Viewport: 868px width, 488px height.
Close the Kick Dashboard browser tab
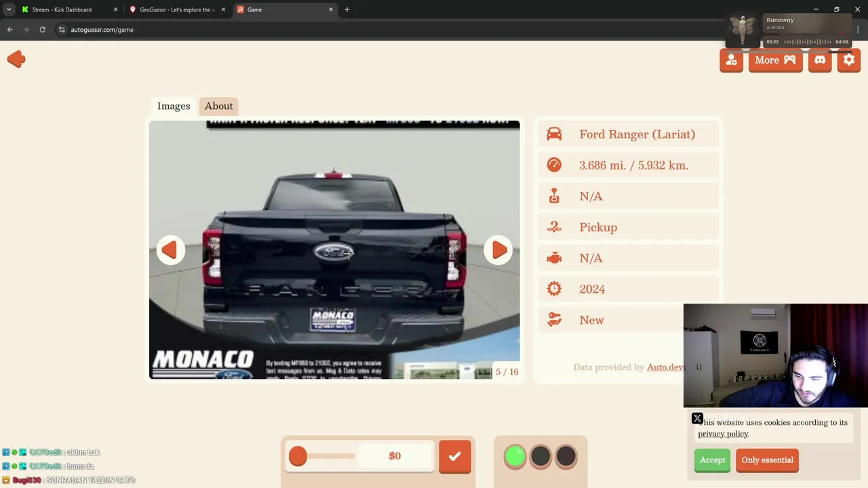115,9
